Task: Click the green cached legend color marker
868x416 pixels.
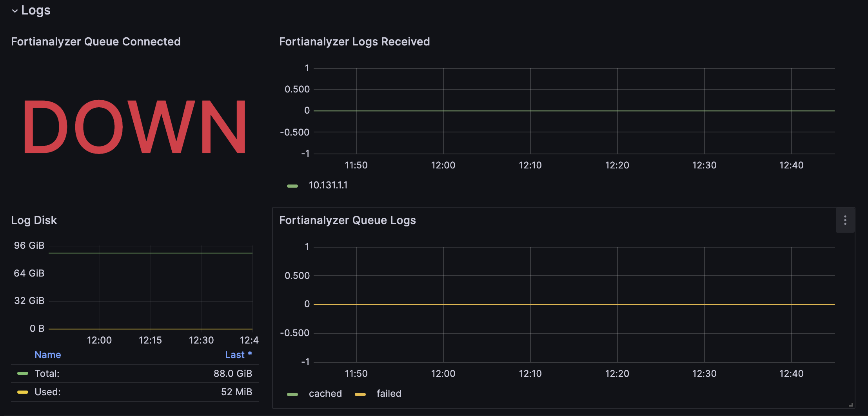Action: coord(292,394)
